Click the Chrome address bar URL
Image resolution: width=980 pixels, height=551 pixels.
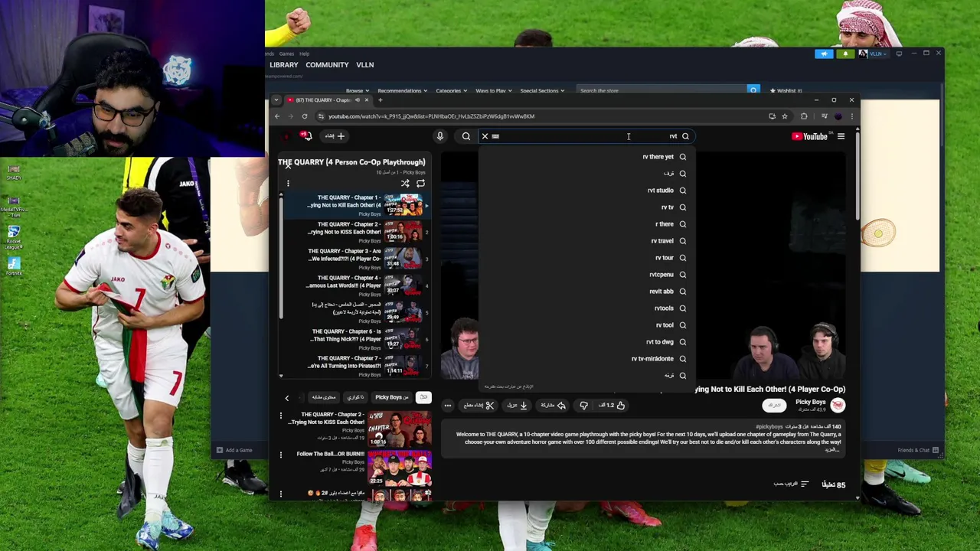coord(431,116)
